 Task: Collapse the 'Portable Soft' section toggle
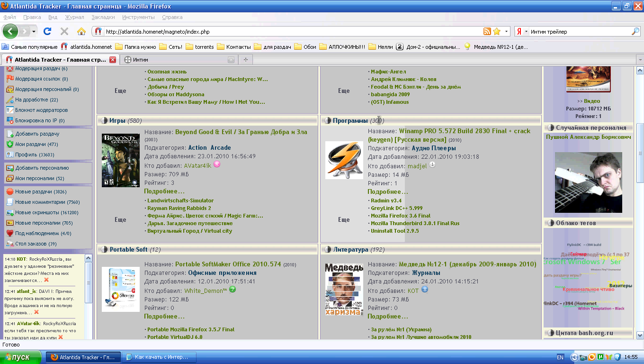(x=103, y=249)
